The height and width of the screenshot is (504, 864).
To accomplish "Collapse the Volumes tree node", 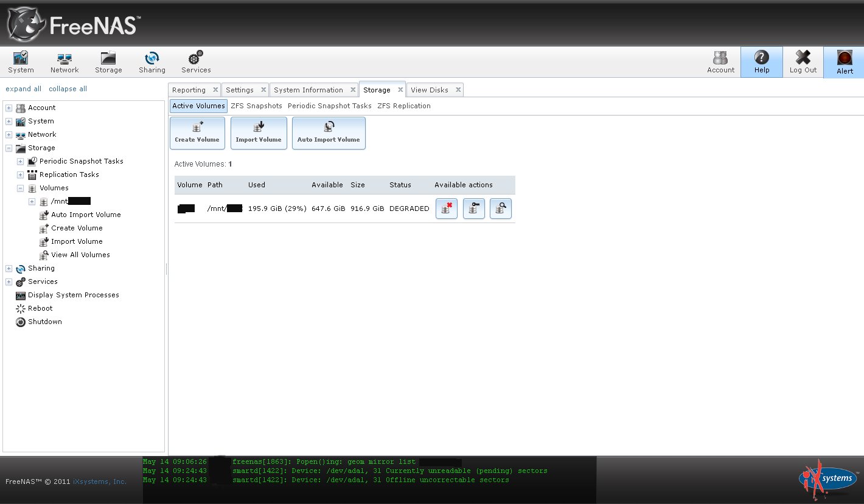I will click(x=20, y=188).
